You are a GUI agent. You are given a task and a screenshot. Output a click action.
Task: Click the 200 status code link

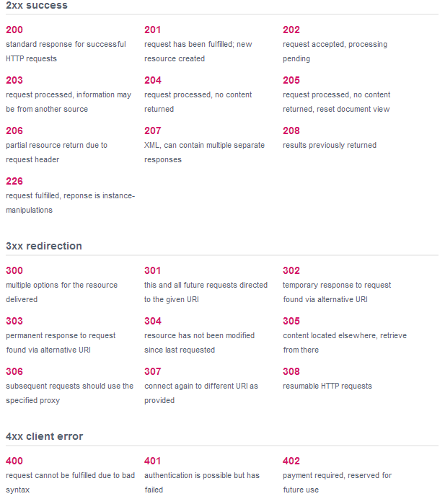[14, 30]
